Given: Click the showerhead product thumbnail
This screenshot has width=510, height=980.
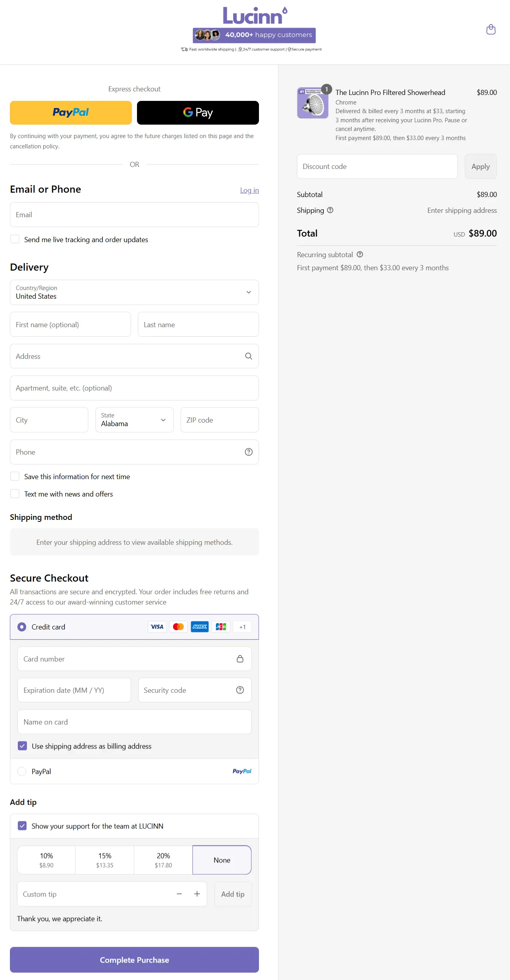Looking at the screenshot, I should (313, 103).
